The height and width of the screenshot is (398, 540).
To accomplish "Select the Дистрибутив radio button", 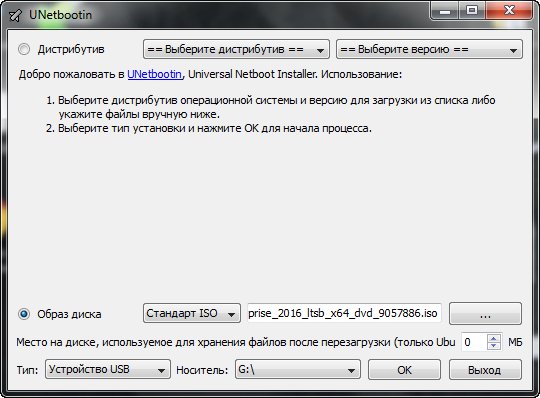I will point(24,49).
